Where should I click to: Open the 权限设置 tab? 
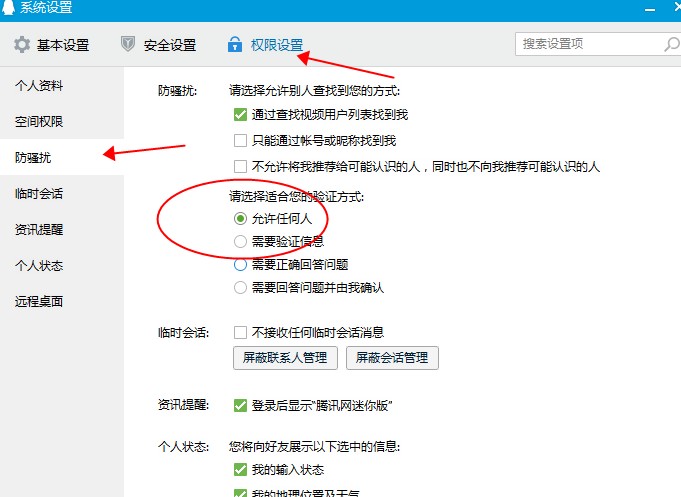coord(276,45)
